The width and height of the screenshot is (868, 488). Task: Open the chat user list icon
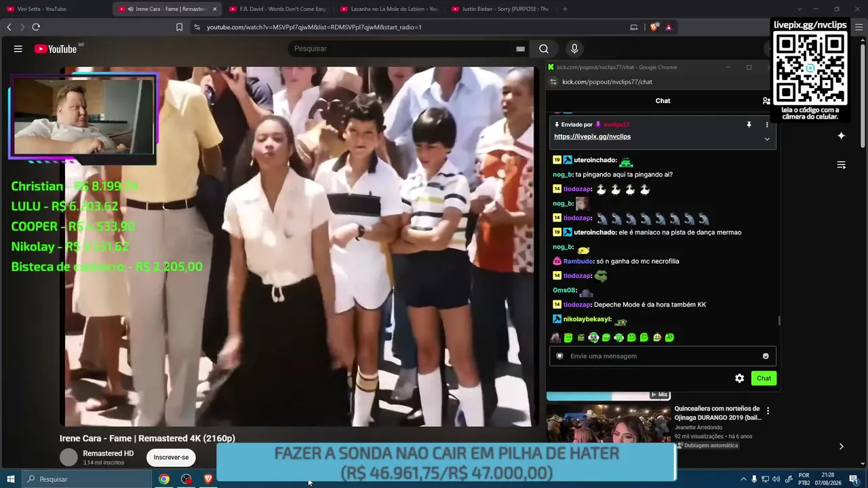pyautogui.click(x=766, y=100)
